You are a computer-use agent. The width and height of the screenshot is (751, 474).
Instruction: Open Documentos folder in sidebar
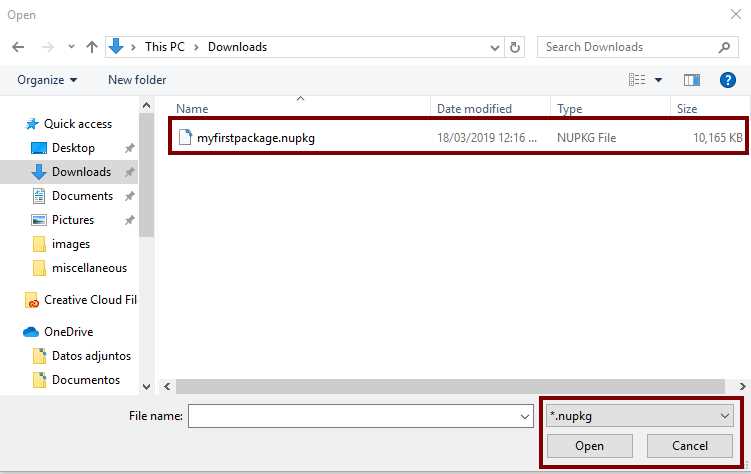[86, 380]
